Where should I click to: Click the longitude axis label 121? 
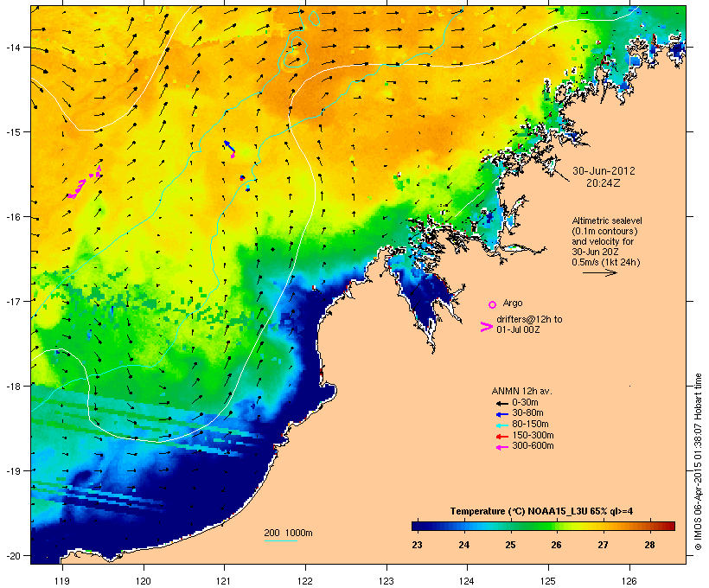coord(224,581)
